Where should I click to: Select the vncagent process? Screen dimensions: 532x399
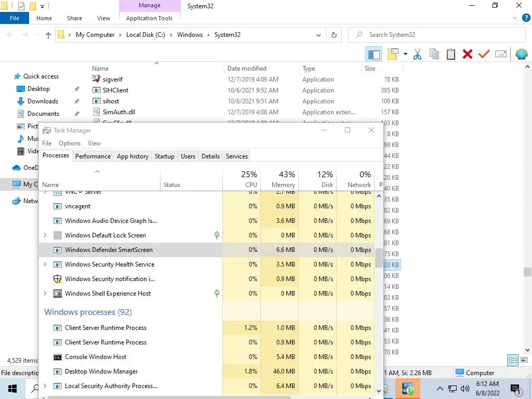207,206
